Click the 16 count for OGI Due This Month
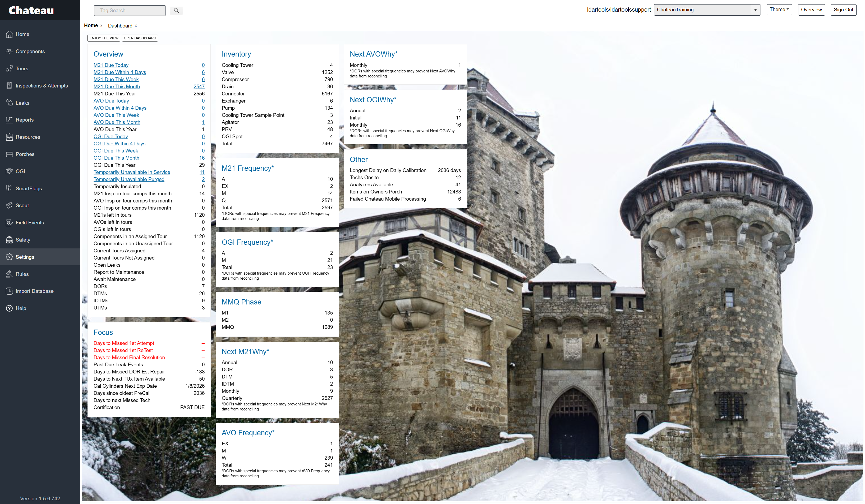The height and width of the screenshot is (504, 865). 202,158
